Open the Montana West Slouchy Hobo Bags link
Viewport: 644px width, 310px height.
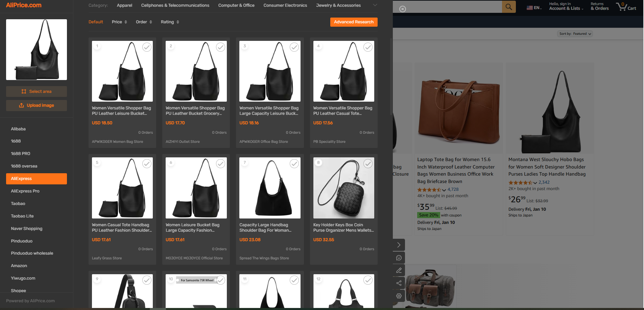(x=547, y=167)
